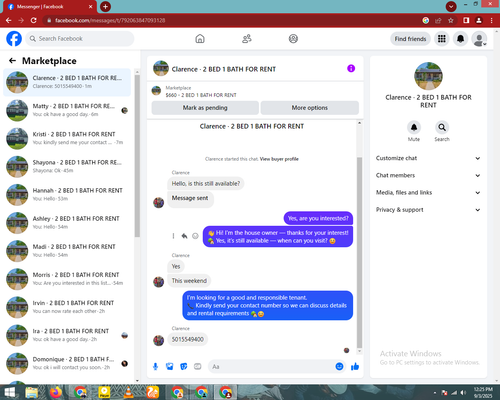Open the Friends icon in top navigation
Screen dimensions: 500x400
247,39
